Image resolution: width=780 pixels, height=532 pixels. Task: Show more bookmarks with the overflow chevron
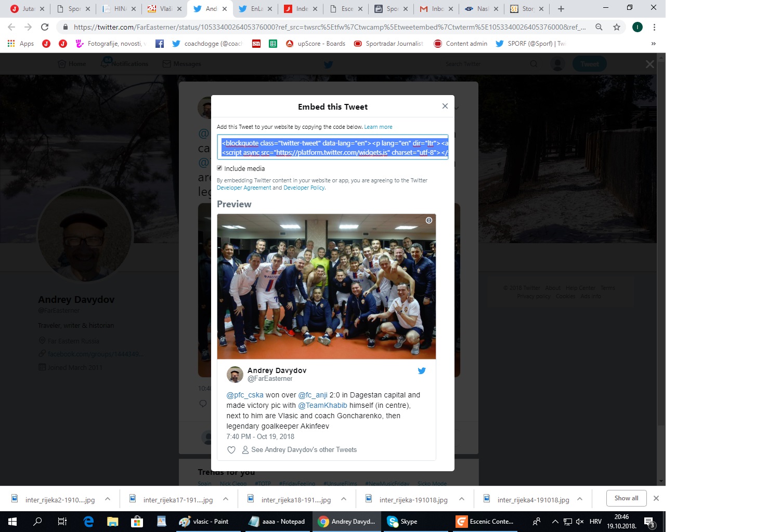[653, 44]
